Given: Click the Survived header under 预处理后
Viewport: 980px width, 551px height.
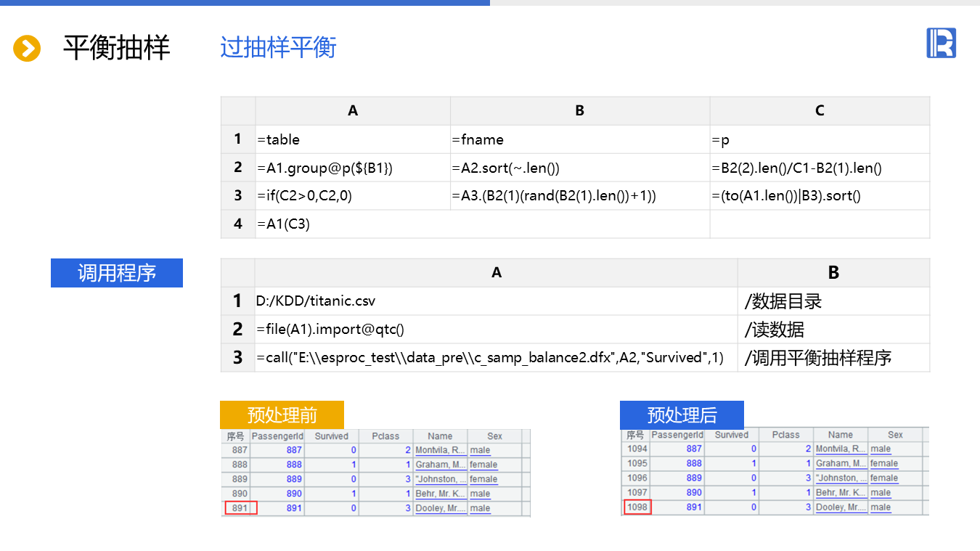Looking at the screenshot, I should tap(732, 435).
